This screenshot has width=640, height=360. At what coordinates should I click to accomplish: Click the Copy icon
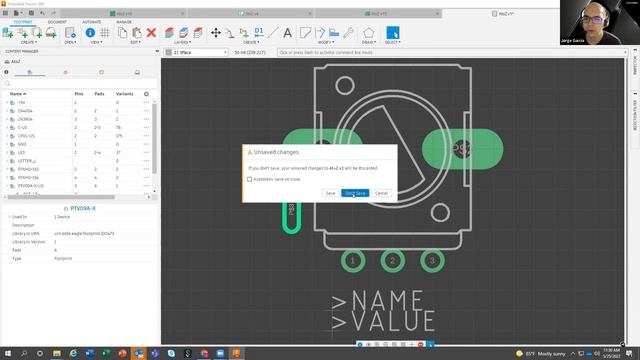pyautogui.click(x=122, y=33)
